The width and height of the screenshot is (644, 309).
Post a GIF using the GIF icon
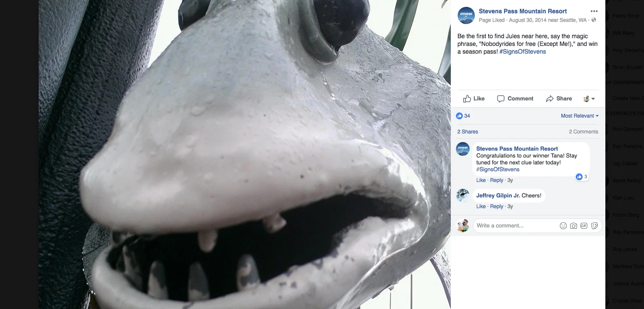coord(584,226)
